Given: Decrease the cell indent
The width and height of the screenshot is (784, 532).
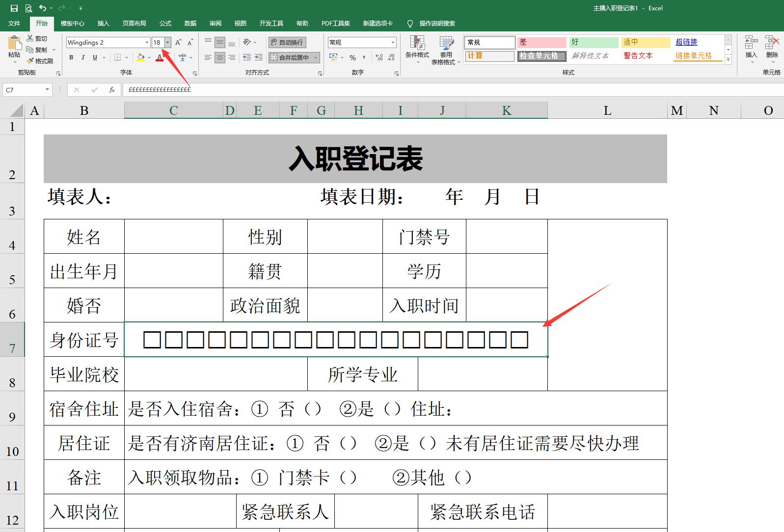Looking at the screenshot, I should click(x=246, y=57).
